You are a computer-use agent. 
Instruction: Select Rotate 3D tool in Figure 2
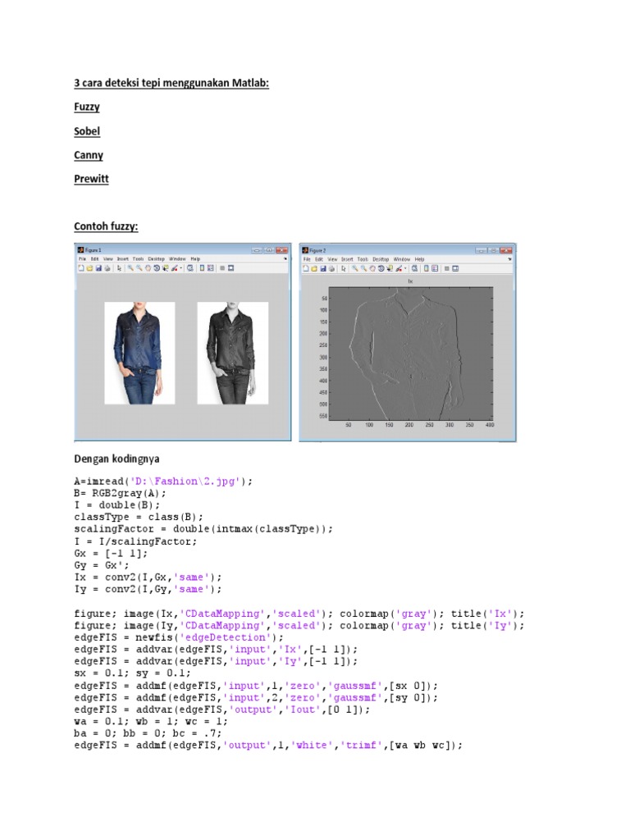pyautogui.click(x=381, y=268)
